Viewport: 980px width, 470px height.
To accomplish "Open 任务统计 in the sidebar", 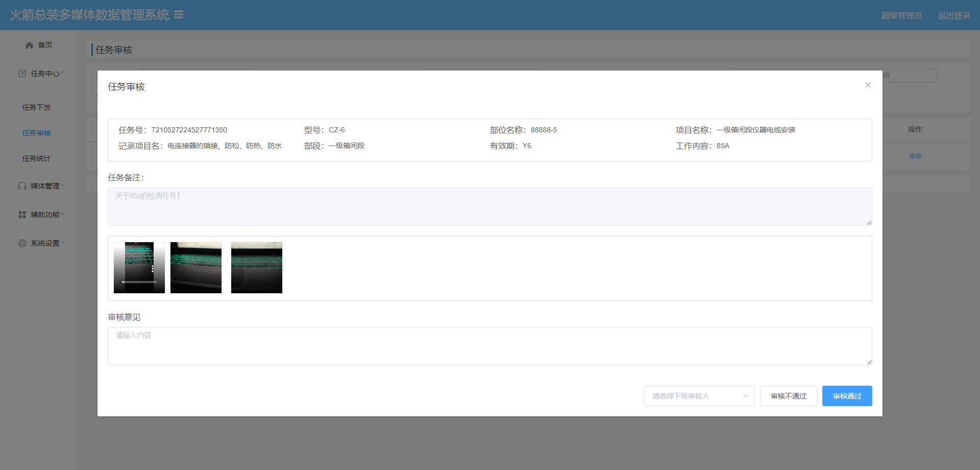I will (x=36, y=158).
